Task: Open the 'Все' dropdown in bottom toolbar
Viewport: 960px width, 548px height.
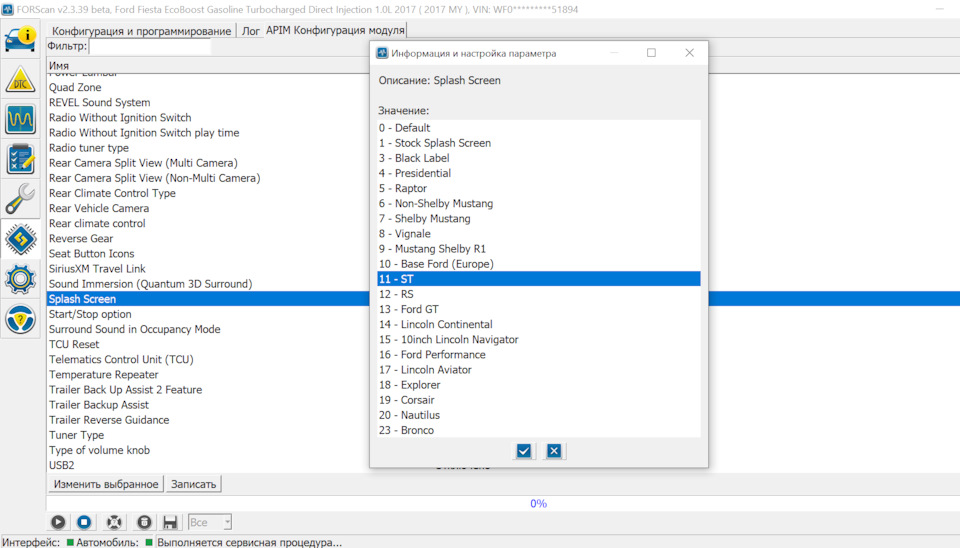Action: tap(209, 522)
